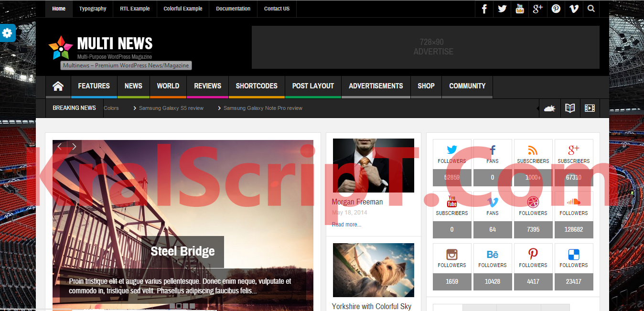Image resolution: width=644 pixels, height=311 pixels.
Task: Click the Home house icon in the navigation
Action: pos(58,86)
